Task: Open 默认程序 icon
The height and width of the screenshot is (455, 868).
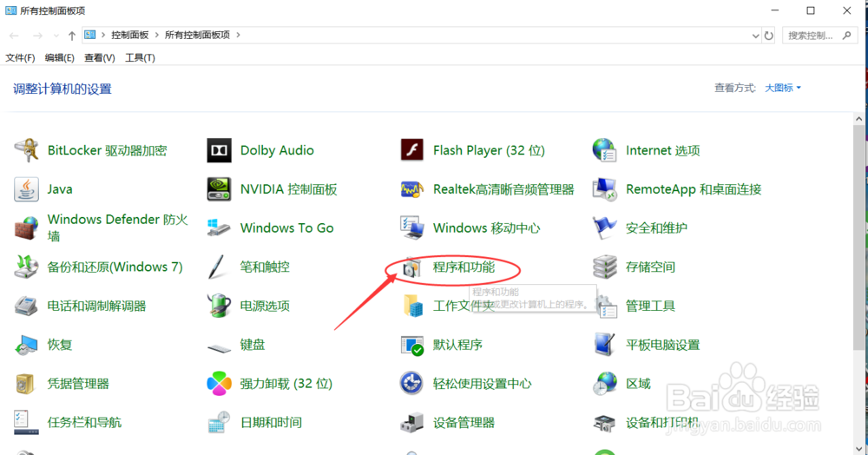Action: [411, 345]
